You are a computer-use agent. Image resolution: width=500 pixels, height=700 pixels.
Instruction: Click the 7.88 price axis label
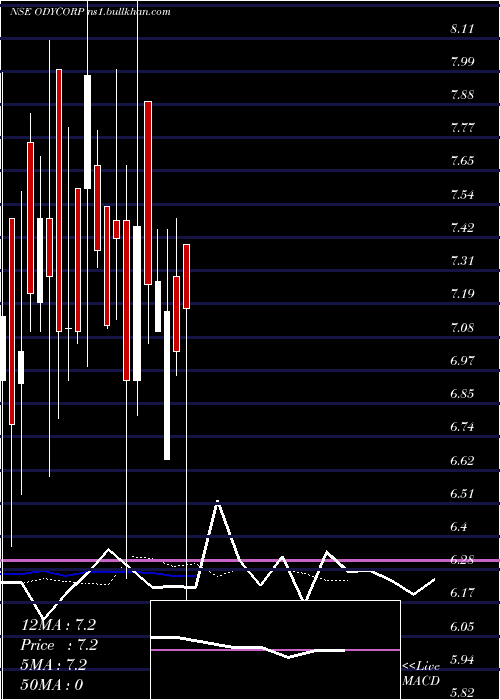pyautogui.click(x=462, y=95)
